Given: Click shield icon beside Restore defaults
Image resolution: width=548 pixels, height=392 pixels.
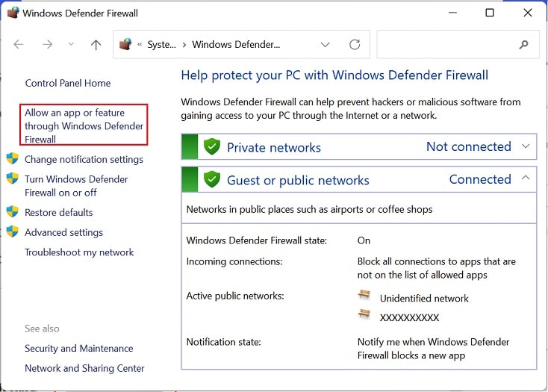Looking at the screenshot, I should (12, 211).
